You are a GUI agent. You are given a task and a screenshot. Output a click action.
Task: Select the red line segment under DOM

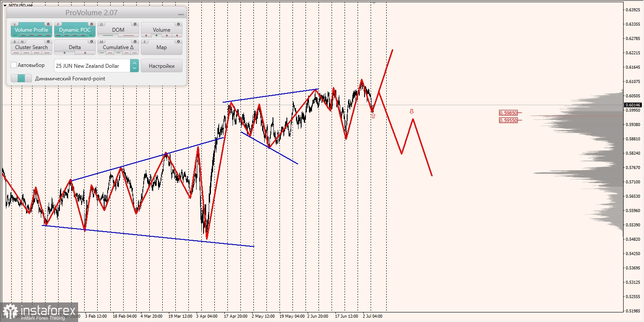click(x=128, y=35)
